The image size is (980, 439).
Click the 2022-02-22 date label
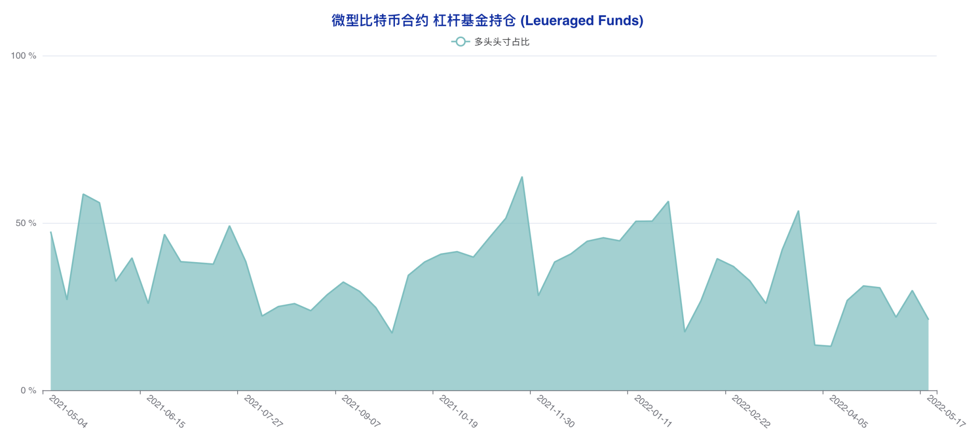[x=750, y=411]
